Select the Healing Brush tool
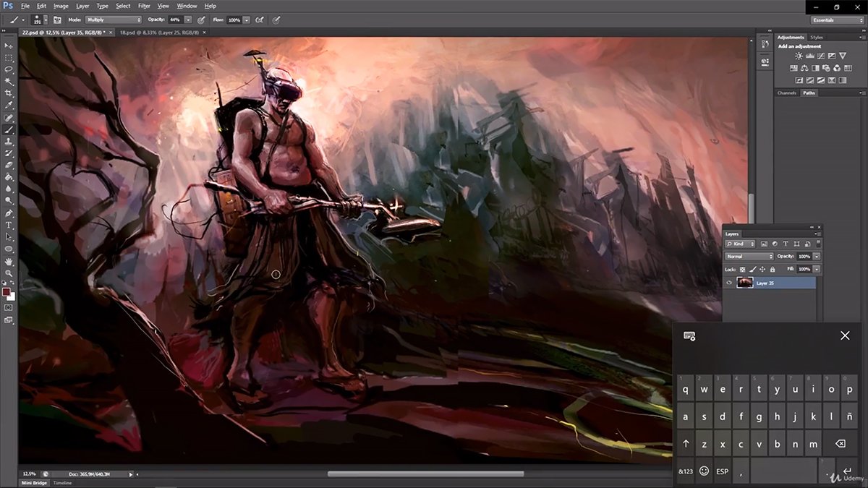This screenshot has height=488, width=868. pos(9,118)
